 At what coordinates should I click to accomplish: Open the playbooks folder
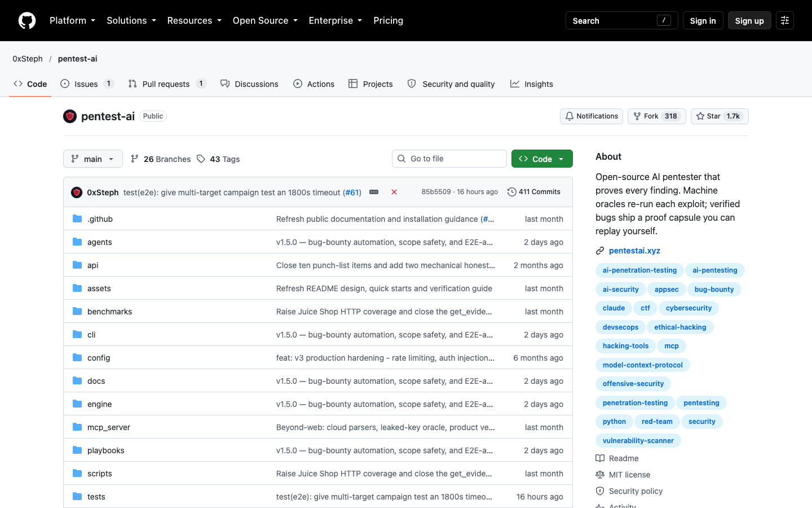[106, 450]
